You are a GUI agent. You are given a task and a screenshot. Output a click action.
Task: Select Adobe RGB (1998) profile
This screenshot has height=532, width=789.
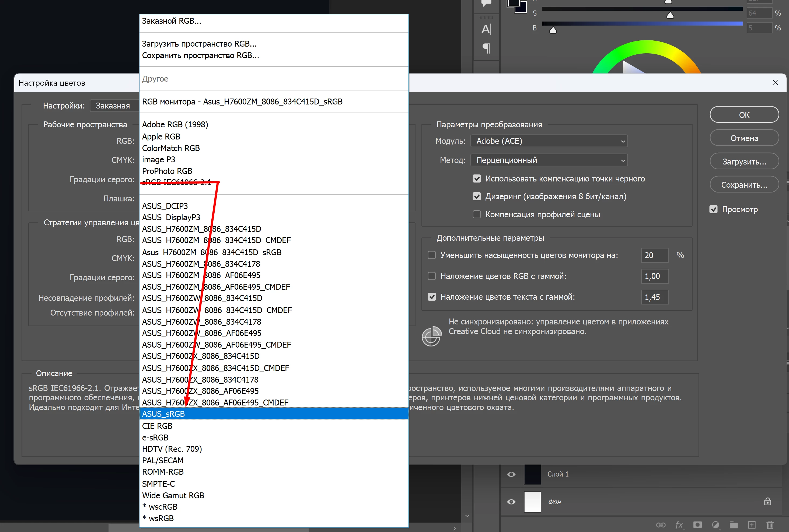(274, 124)
